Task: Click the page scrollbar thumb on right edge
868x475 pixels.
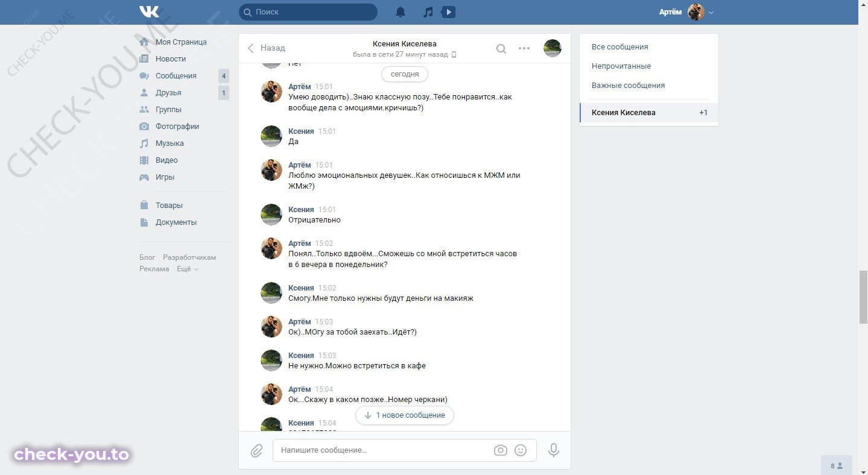Action: (x=863, y=298)
